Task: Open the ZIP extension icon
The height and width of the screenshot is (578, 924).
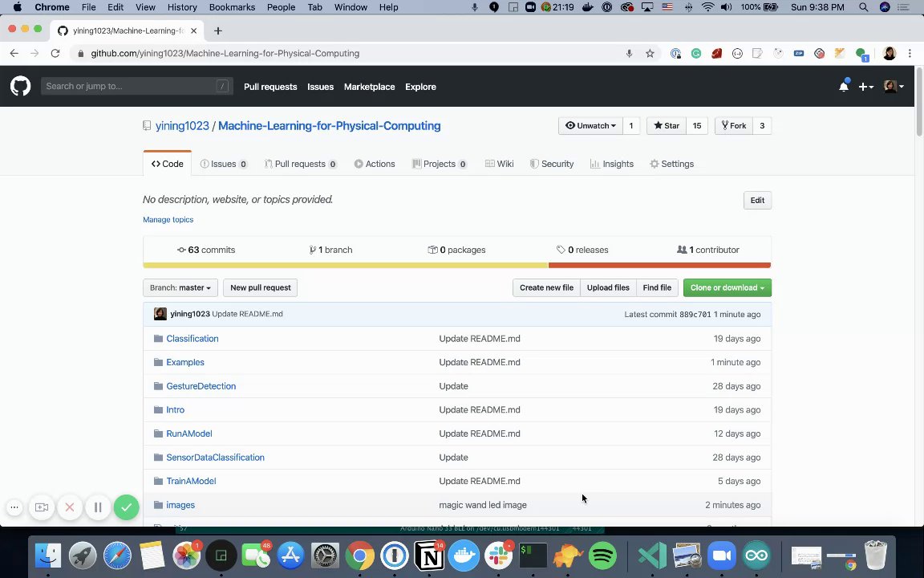Action: [799, 53]
